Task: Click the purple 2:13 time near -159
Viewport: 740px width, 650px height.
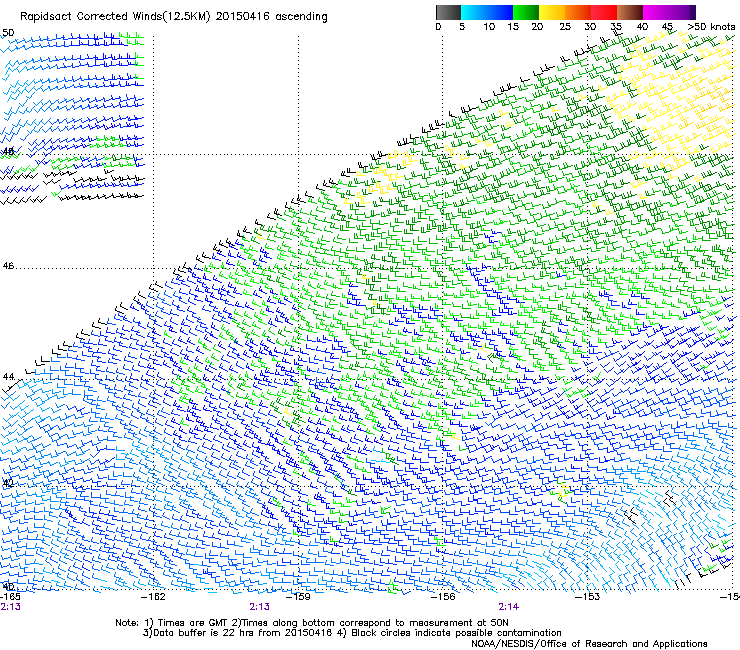Action: coord(260,607)
